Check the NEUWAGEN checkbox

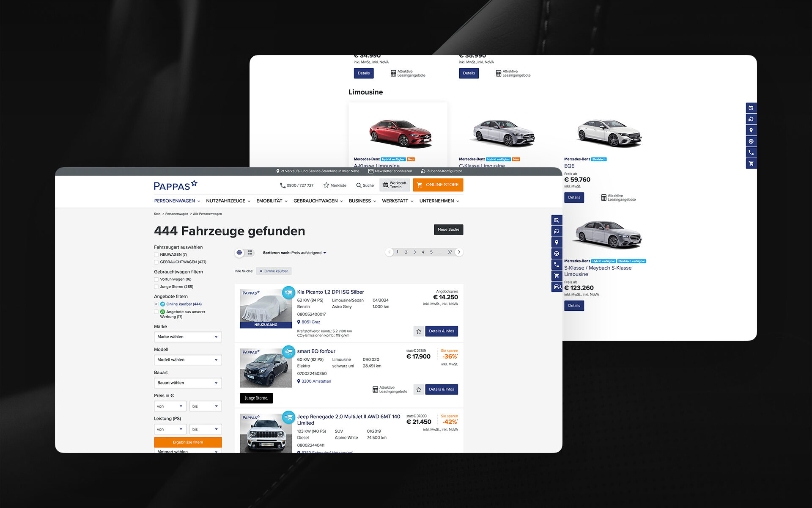pos(156,255)
